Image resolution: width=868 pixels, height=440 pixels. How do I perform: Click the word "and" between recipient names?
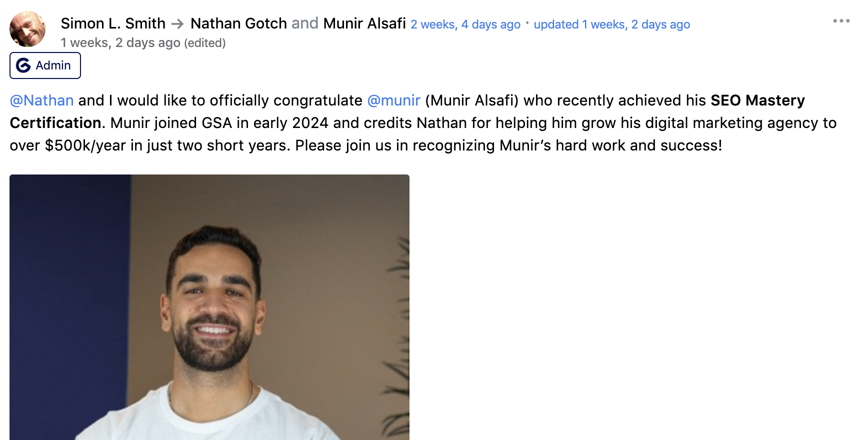[304, 23]
